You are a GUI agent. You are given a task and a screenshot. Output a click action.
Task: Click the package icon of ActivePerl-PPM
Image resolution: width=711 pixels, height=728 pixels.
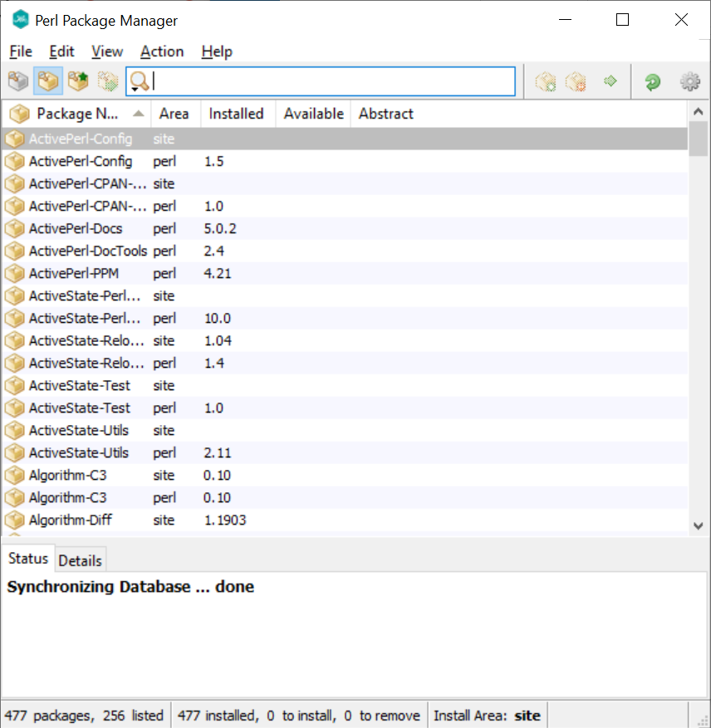coord(14,273)
